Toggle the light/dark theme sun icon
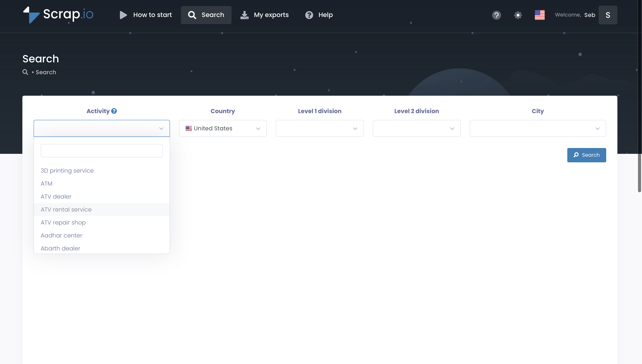Image resolution: width=642 pixels, height=364 pixels. [x=518, y=15]
